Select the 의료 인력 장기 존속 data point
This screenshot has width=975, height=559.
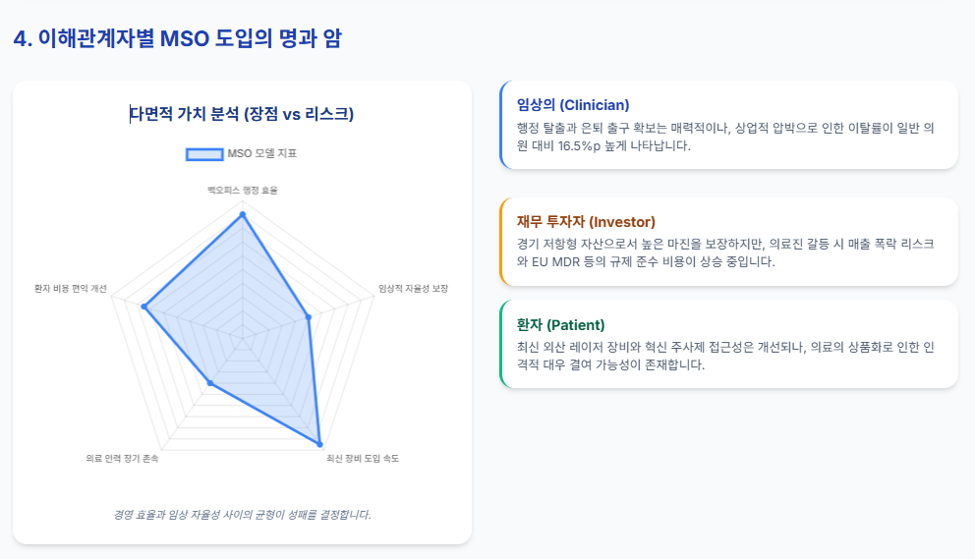(210, 383)
